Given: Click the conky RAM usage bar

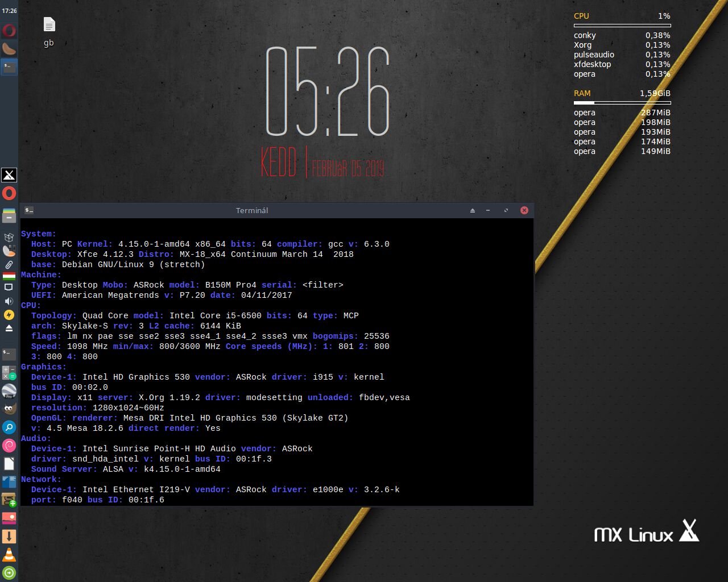Looking at the screenshot, I should pos(622,103).
